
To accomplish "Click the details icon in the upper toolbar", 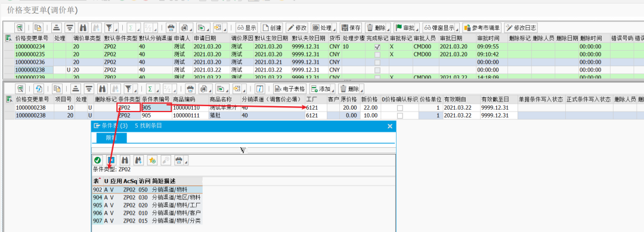I will [x=20, y=28].
